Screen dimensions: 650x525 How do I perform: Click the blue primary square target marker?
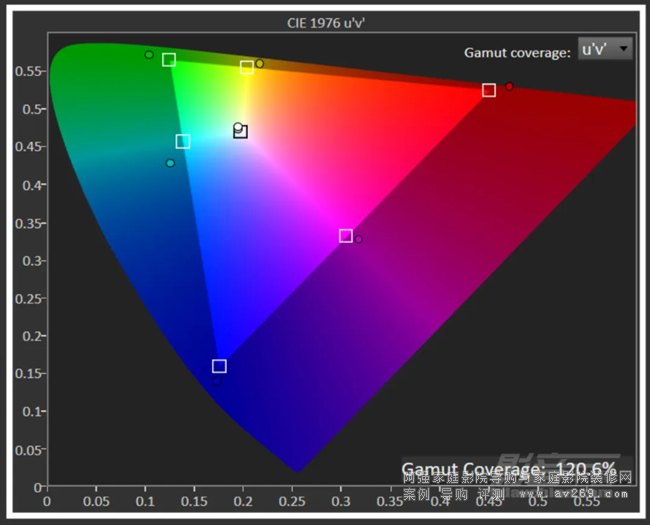tap(219, 366)
